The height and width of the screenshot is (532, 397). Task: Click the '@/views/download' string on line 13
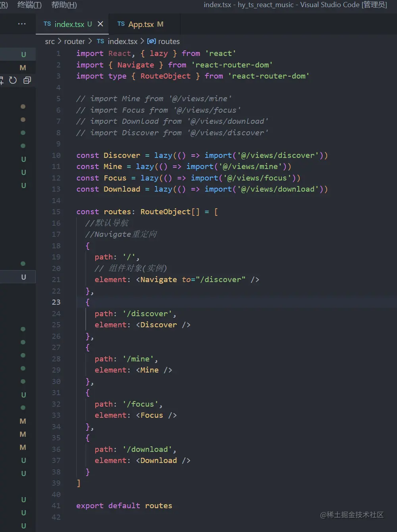tap(278, 189)
